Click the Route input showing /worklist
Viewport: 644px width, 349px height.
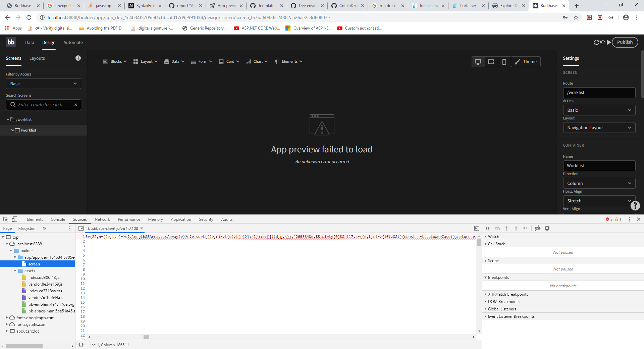(599, 93)
